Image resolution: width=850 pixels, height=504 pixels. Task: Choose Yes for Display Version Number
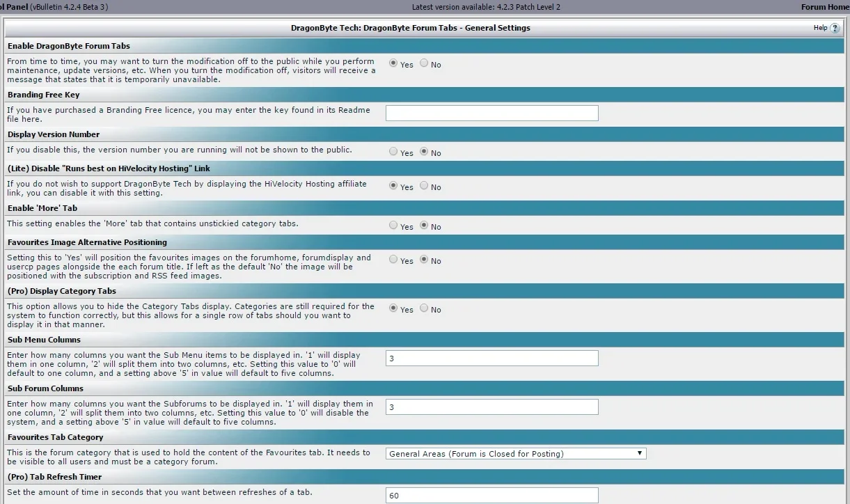click(x=393, y=152)
